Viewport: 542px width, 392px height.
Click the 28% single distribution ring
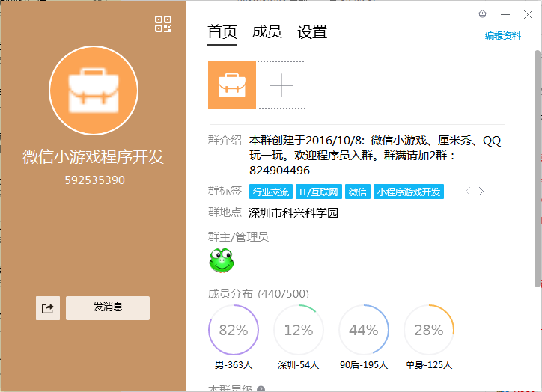pyautogui.click(x=429, y=330)
